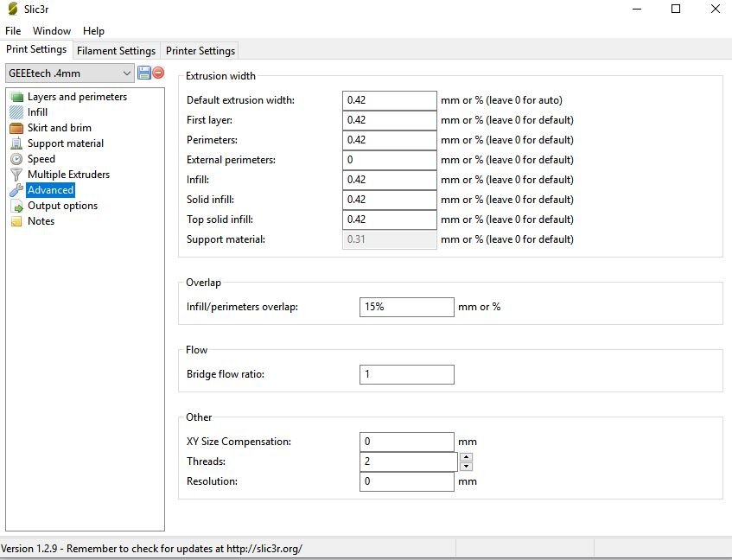
Task: Focus the Perimeters width field
Action: [x=390, y=140]
